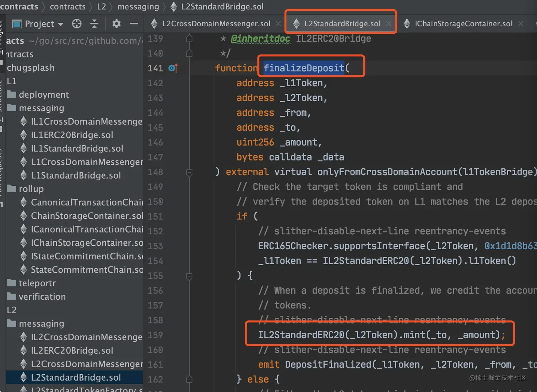
Task: Open IL1StandardBridge.sol in the project tree
Action: (72, 149)
